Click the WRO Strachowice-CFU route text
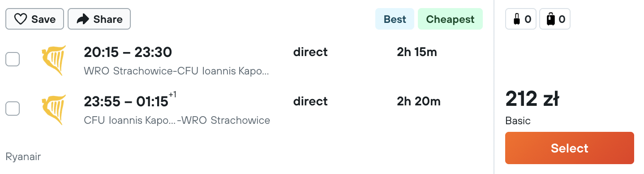Screen dimensions: 644x174 176,71
